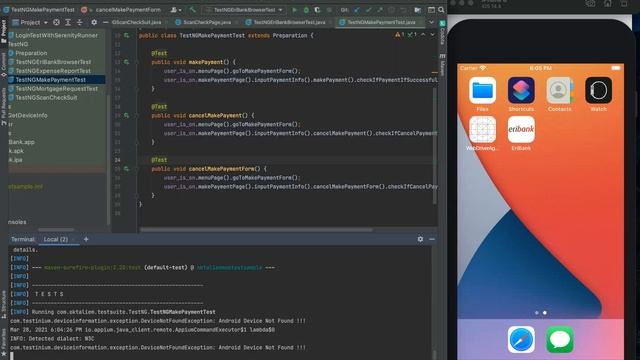Toggle the Commit tool window stripe button
The width and height of the screenshot is (640, 360).
point(4,64)
